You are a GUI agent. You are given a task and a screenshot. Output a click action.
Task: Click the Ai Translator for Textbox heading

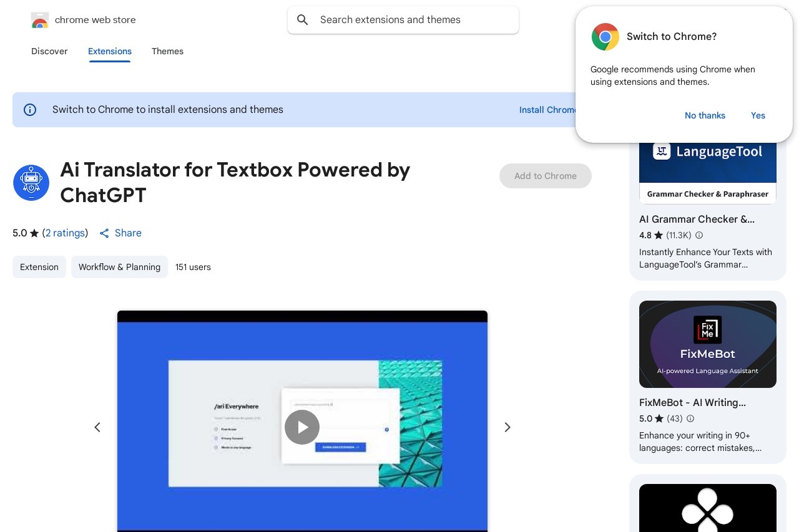pos(235,183)
